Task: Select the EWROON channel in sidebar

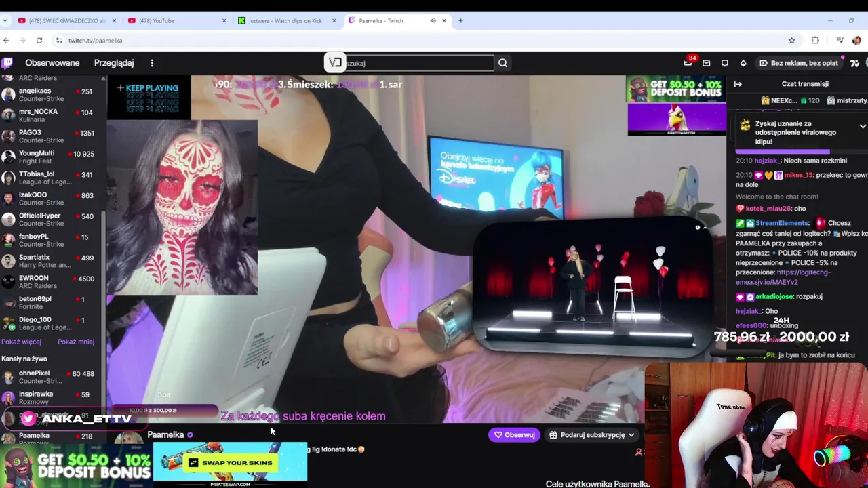Action: 52,282
